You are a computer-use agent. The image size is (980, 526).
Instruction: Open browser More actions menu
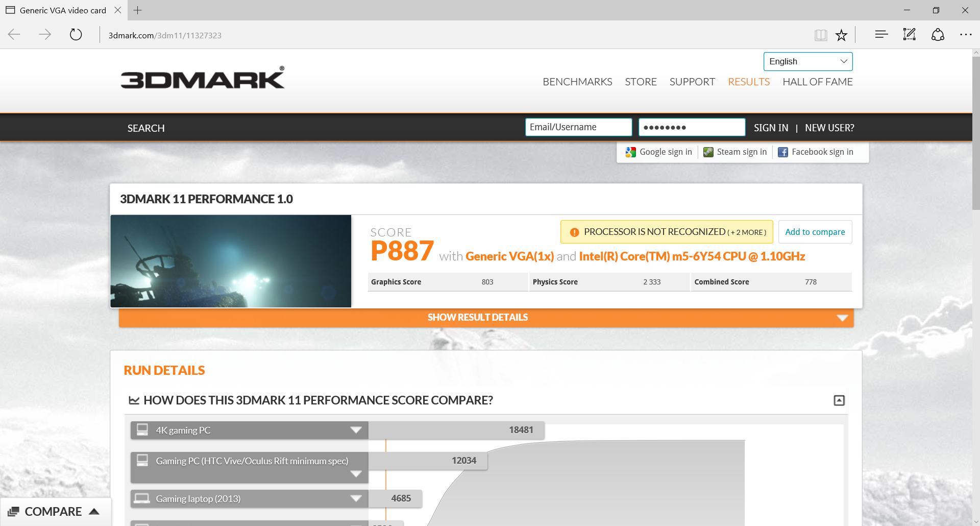click(x=966, y=35)
